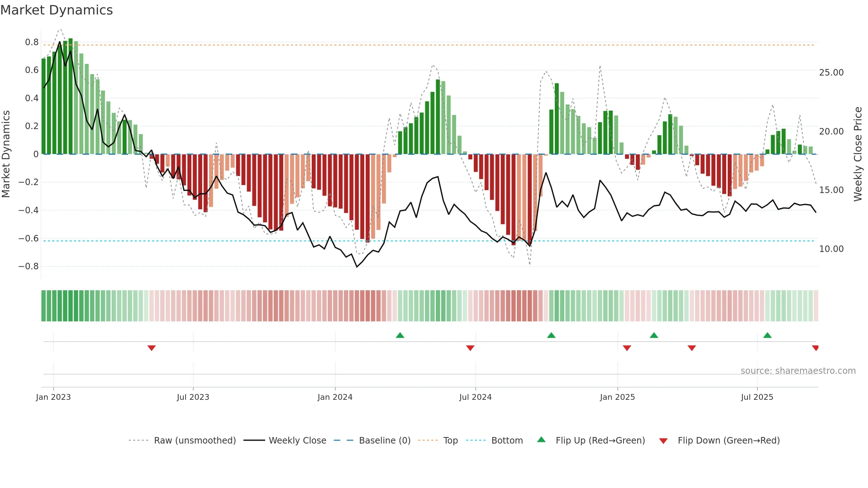The image size is (868, 488).
Task: Click the red flip-down marker just before Jul 2024
Action: tap(470, 348)
